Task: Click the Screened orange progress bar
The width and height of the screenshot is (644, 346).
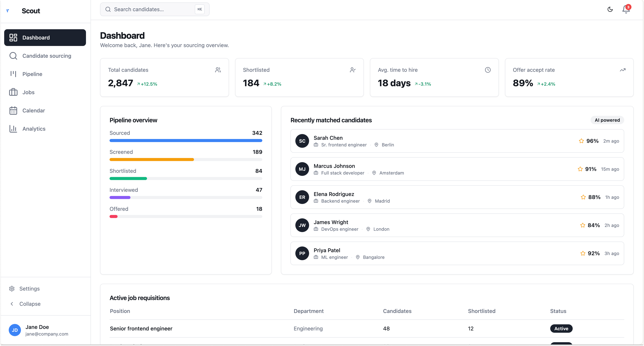Action: tap(152, 160)
